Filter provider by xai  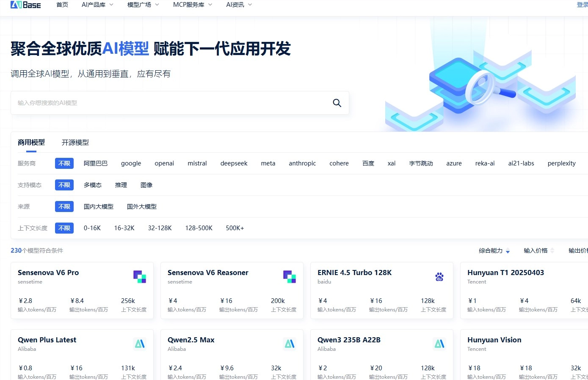click(x=392, y=163)
